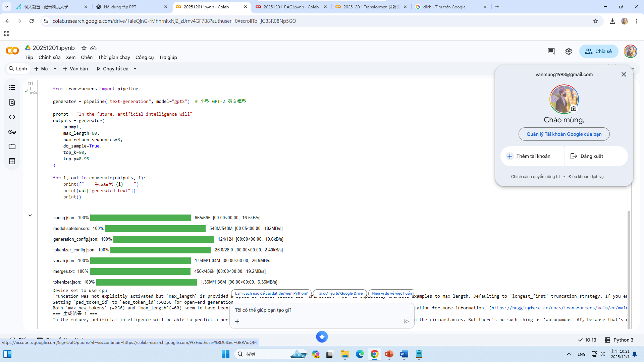Expand the Mã code insert dropdown arrow

pos(55,69)
